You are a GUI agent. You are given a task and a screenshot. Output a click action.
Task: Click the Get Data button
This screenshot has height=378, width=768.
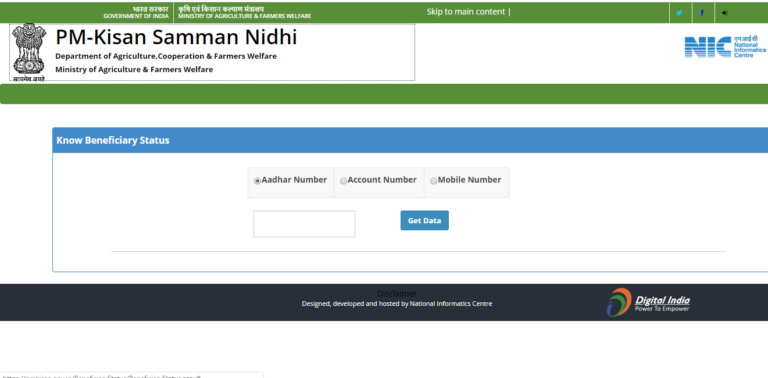point(424,220)
